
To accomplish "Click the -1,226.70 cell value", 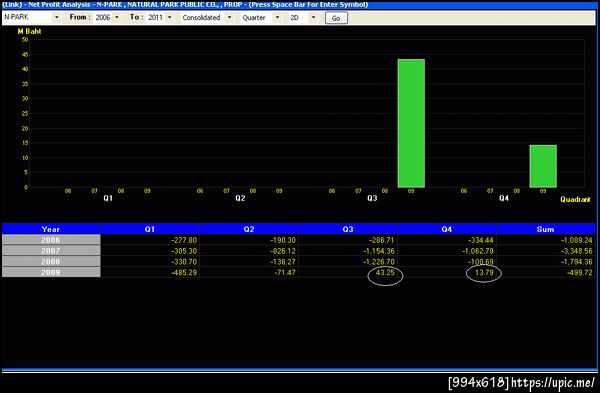I will click(x=379, y=262).
